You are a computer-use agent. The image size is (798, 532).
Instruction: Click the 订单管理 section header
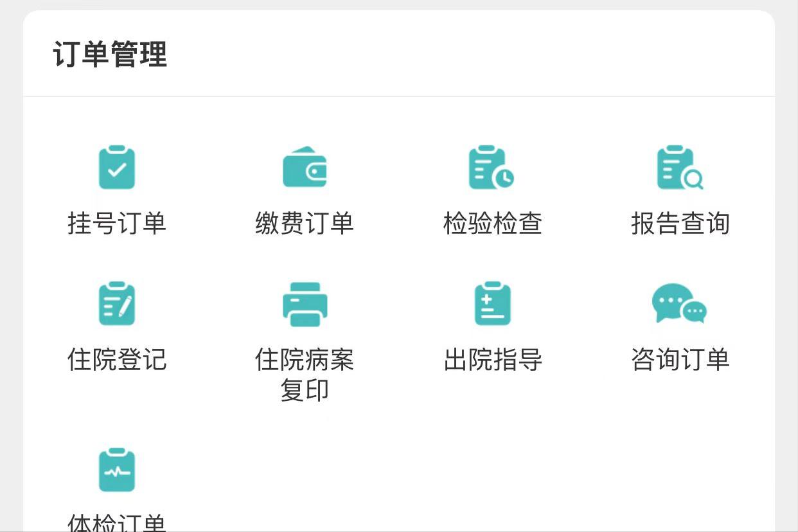111,55
